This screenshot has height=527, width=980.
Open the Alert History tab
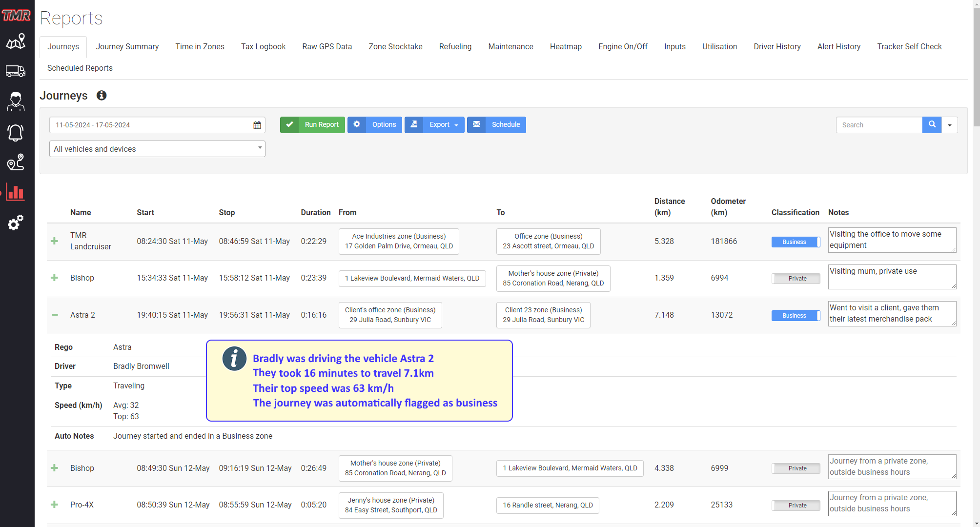(x=839, y=47)
